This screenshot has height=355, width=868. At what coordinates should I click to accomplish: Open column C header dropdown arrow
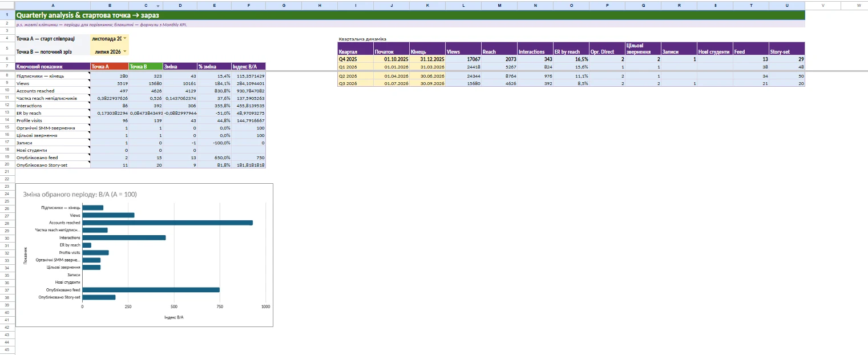point(158,5)
